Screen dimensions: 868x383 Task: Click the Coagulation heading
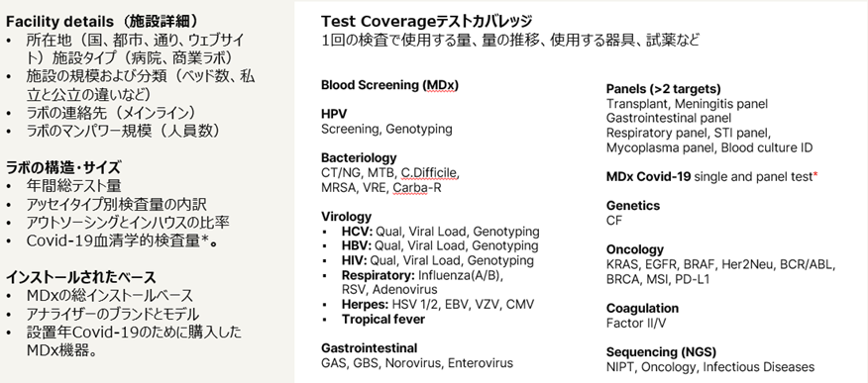[x=642, y=309]
